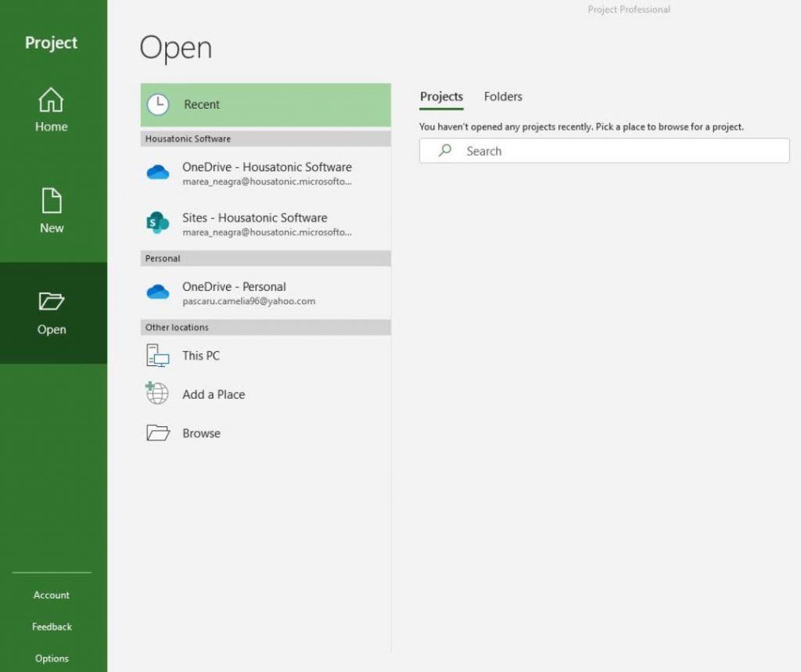Open the Browse folder icon

tap(156, 432)
